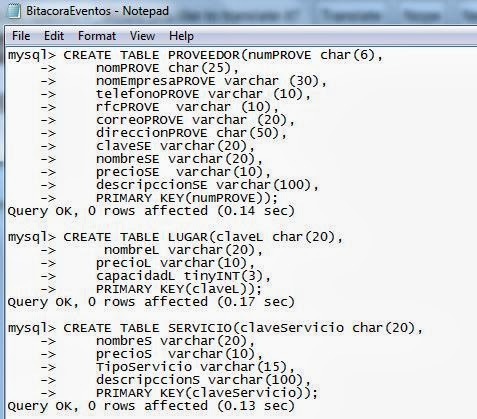Open the File menu
The height and width of the screenshot is (419, 477).
click(x=21, y=36)
